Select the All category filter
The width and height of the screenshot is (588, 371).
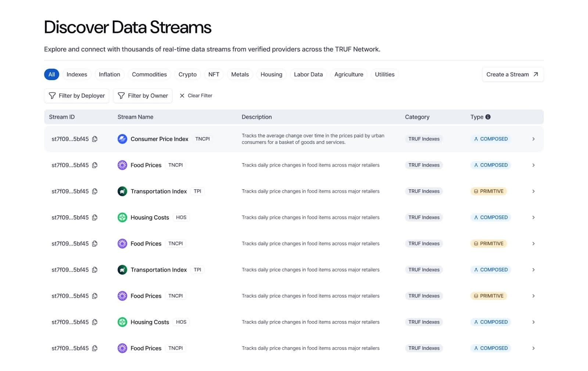coord(51,74)
